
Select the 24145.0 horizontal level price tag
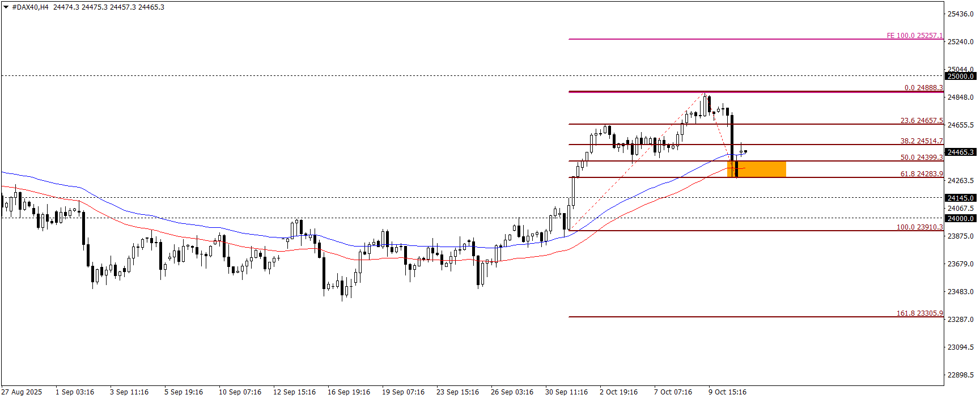[961, 198]
